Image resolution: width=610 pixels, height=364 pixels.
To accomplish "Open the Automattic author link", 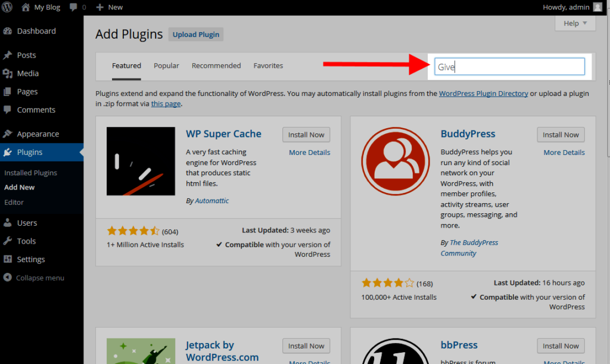I will pyautogui.click(x=211, y=201).
